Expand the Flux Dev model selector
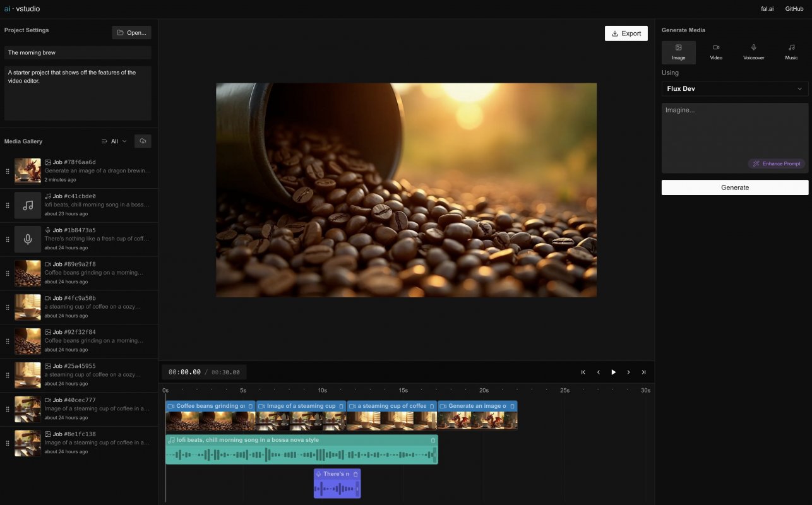Screen dimensions: 812x505 coord(734,88)
